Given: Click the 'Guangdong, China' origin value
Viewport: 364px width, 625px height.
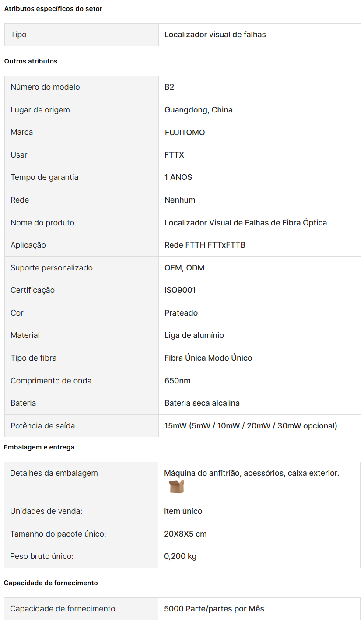Looking at the screenshot, I should coord(198,110).
